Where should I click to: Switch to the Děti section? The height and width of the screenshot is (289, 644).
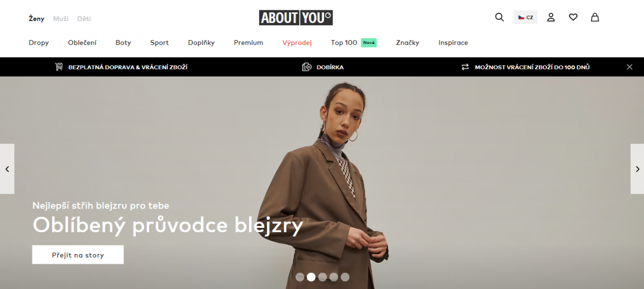point(84,19)
